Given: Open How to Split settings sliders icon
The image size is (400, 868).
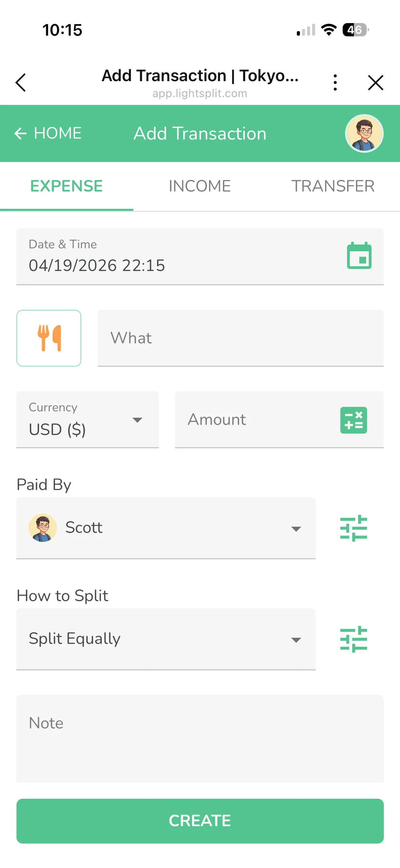Looking at the screenshot, I should 354,639.
